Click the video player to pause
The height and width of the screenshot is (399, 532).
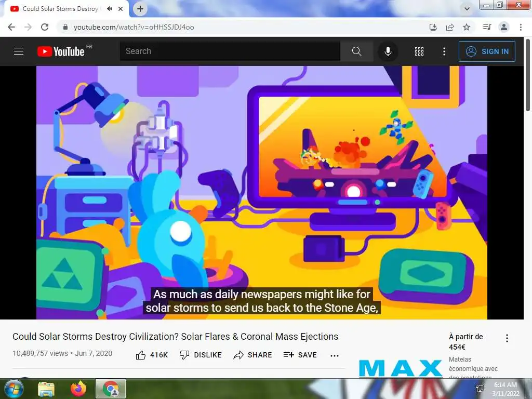(262, 192)
